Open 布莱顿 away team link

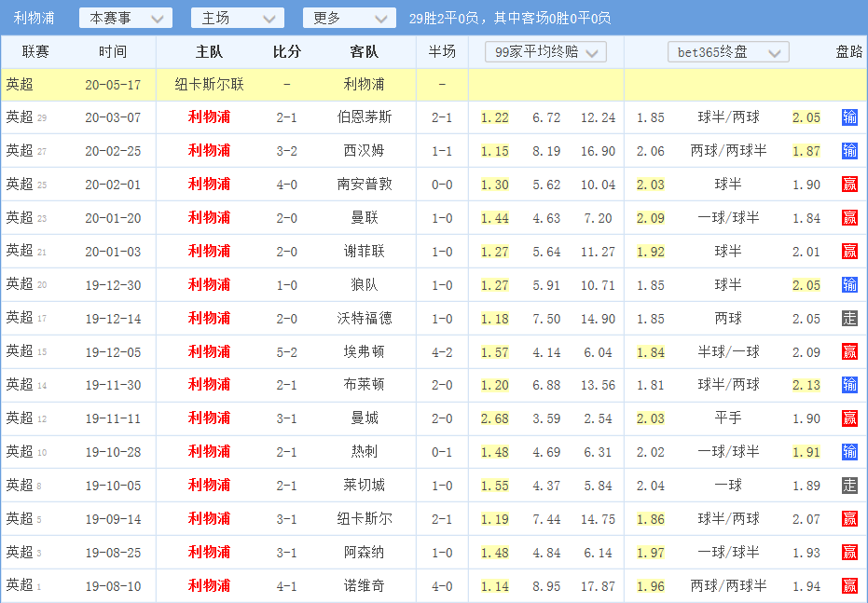coord(365,385)
